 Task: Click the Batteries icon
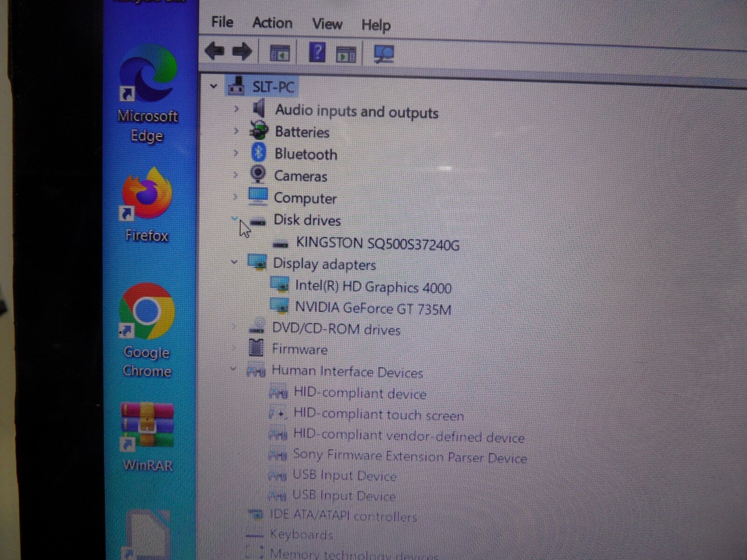pyautogui.click(x=259, y=131)
